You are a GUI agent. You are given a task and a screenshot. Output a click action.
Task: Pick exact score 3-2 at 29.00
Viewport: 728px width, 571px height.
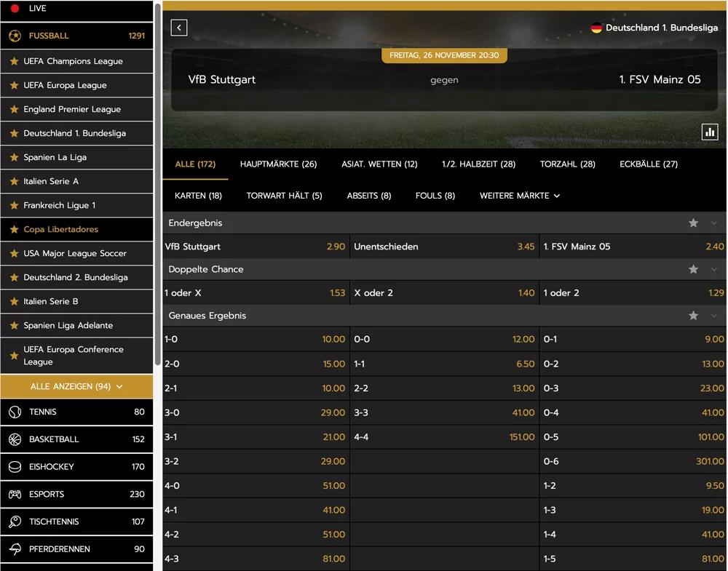pos(256,462)
